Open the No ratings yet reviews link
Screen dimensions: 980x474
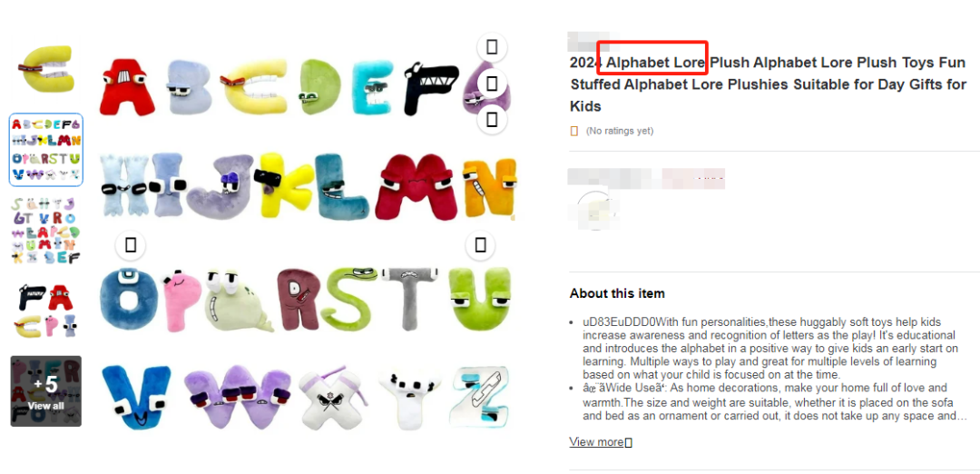click(x=620, y=131)
